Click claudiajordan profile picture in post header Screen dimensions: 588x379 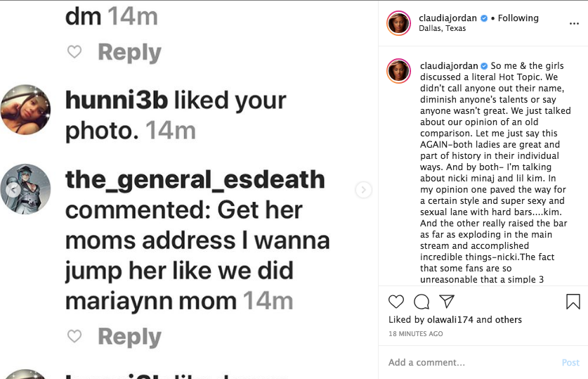pos(399,23)
